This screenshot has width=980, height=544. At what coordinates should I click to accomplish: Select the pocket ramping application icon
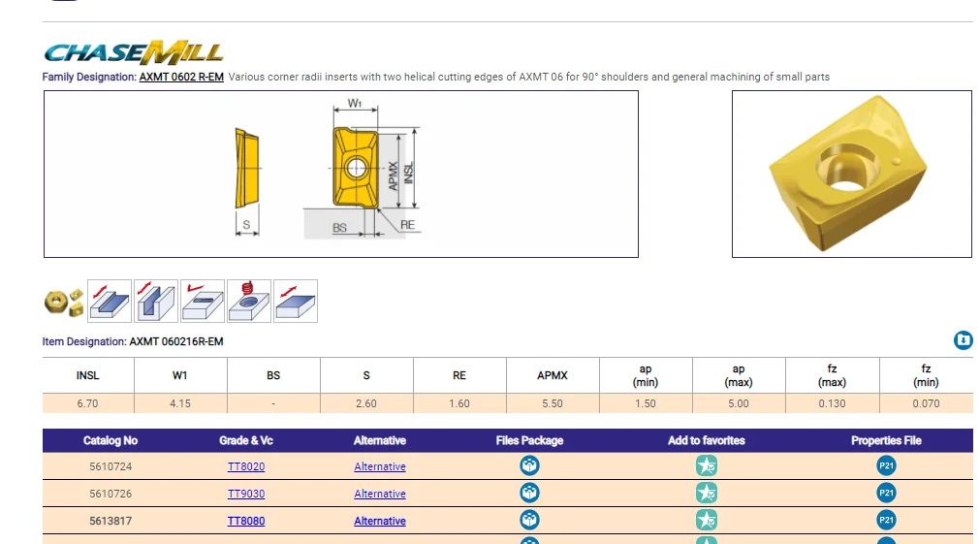coord(203,302)
